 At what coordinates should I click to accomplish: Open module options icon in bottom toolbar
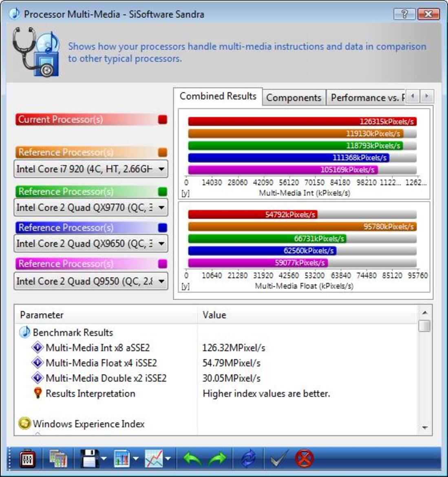[27, 458]
